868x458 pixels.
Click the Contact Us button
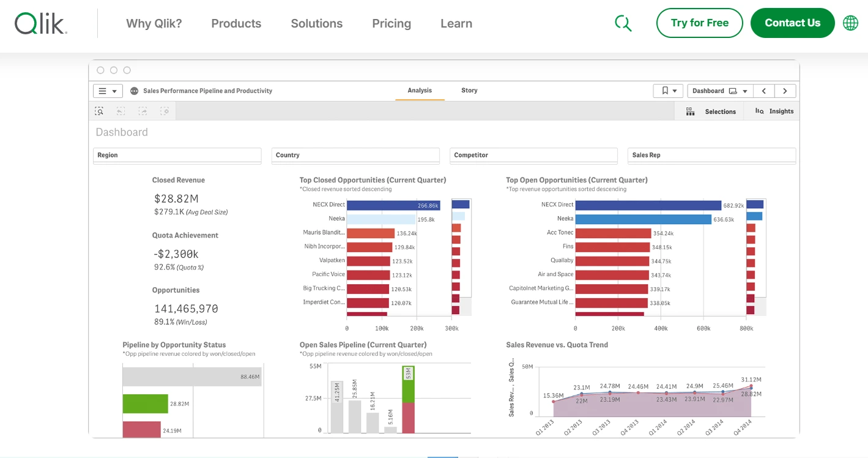(792, 23)
